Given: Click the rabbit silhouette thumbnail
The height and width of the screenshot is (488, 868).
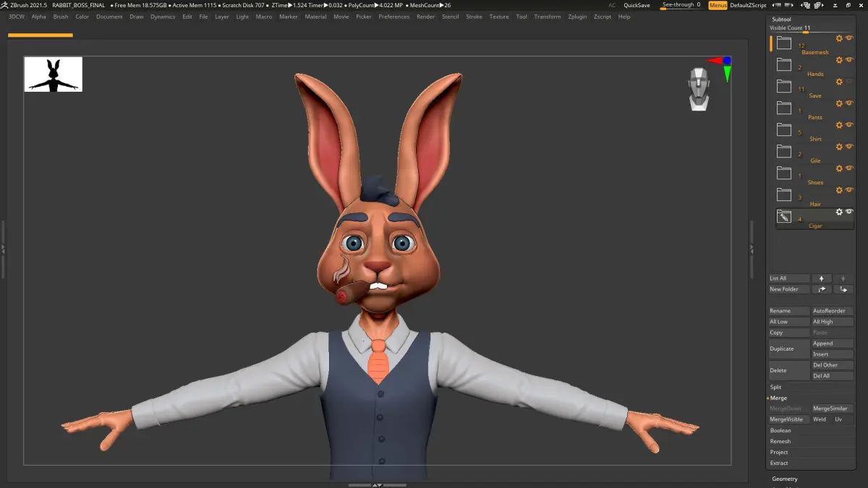Looking at the screenshot, I should tap(54, 74).
